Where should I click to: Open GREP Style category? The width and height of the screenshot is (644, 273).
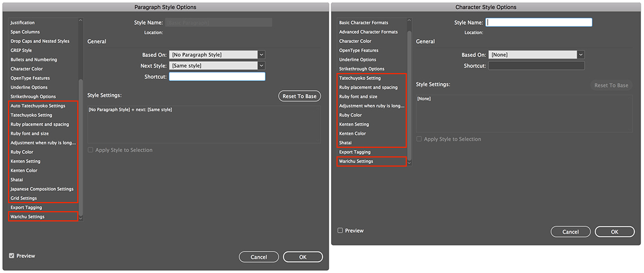[21, 51]
